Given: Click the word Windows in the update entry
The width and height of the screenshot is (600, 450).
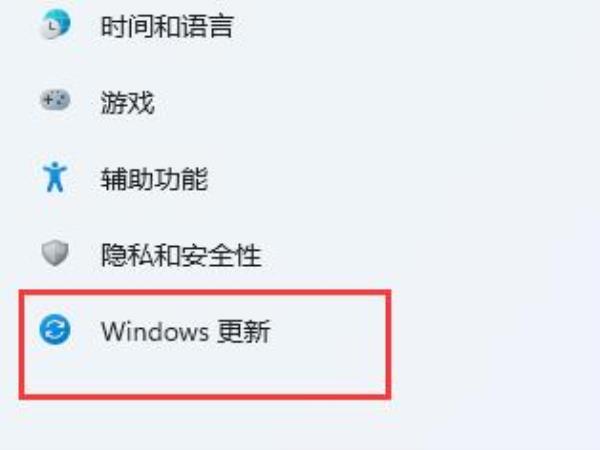Looking at the screenshot, I should 155,331.
